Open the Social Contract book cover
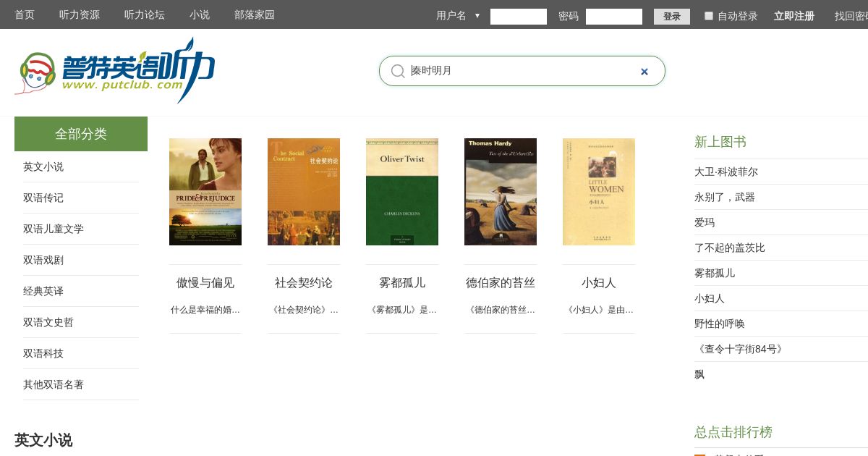The width and height of the screenshot is (868, 456). (x=304, y=192)
